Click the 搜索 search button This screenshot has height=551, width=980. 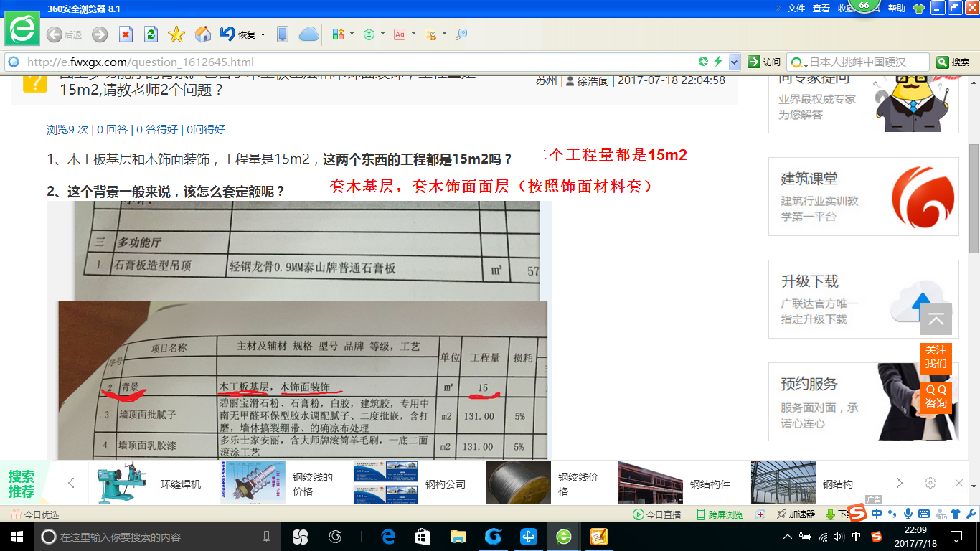click(953, 62)
